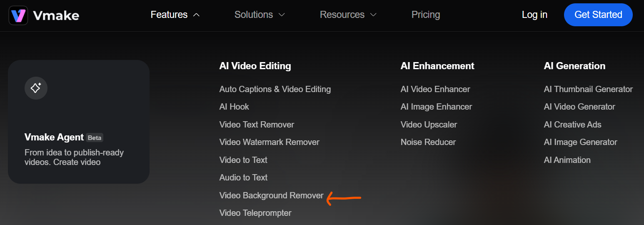The image size is (644, 225).
Task: Open AI Thumbnail Generator
Action: coord(588,89)
